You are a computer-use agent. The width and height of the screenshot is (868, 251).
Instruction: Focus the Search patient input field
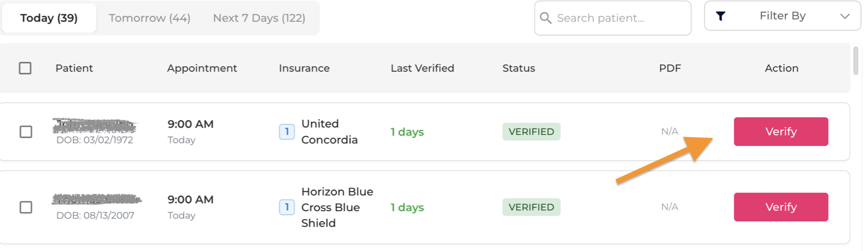pyautogui.click(x=617, y=18)
